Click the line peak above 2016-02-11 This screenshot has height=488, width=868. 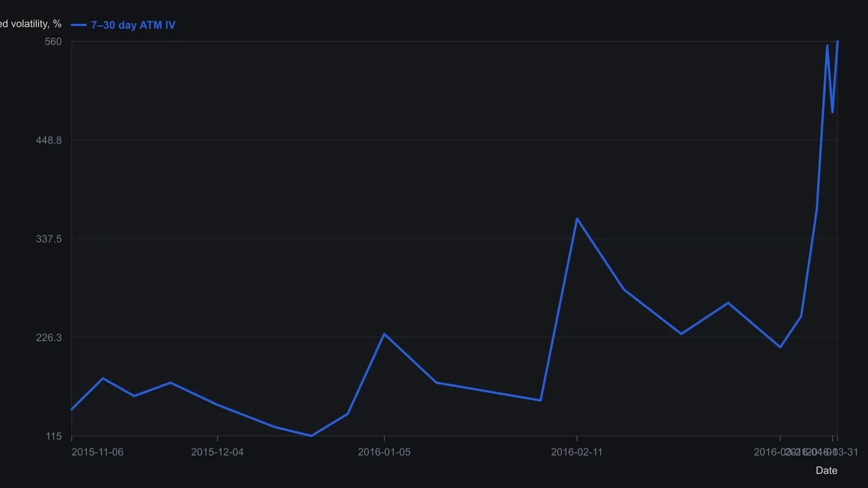[577, 219]
